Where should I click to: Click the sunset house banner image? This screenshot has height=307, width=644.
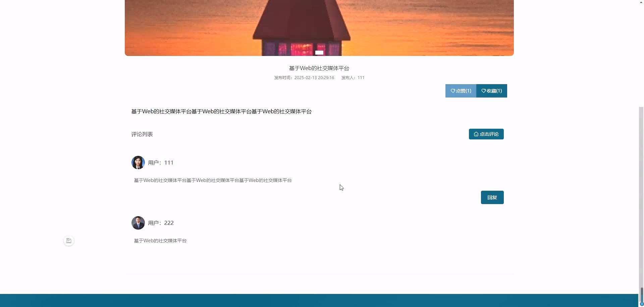coord(319,28)
